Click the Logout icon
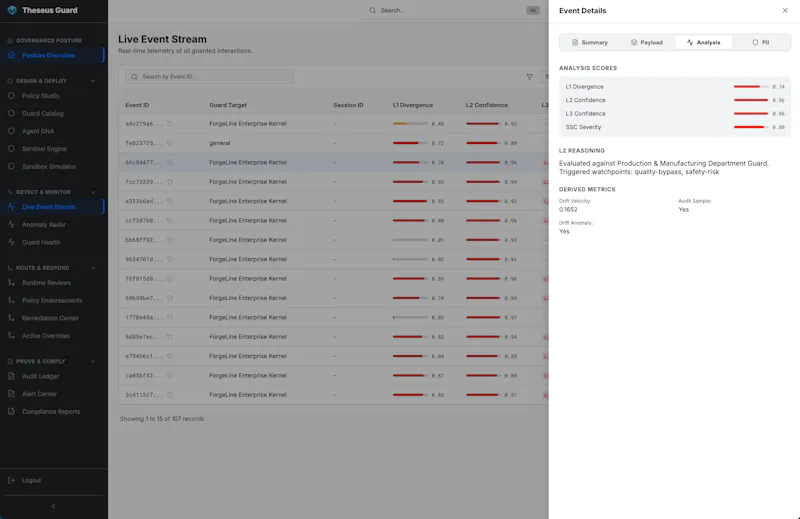Image resolution: width=800 pixels, height=519 pixels. [x=11, y=480]
